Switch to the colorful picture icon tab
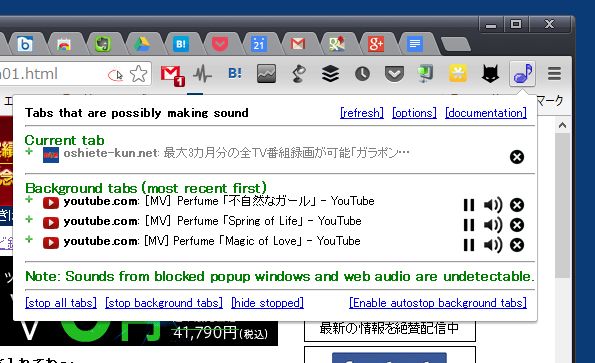This screenshot has width=595, height=363. tap(64, 44)
